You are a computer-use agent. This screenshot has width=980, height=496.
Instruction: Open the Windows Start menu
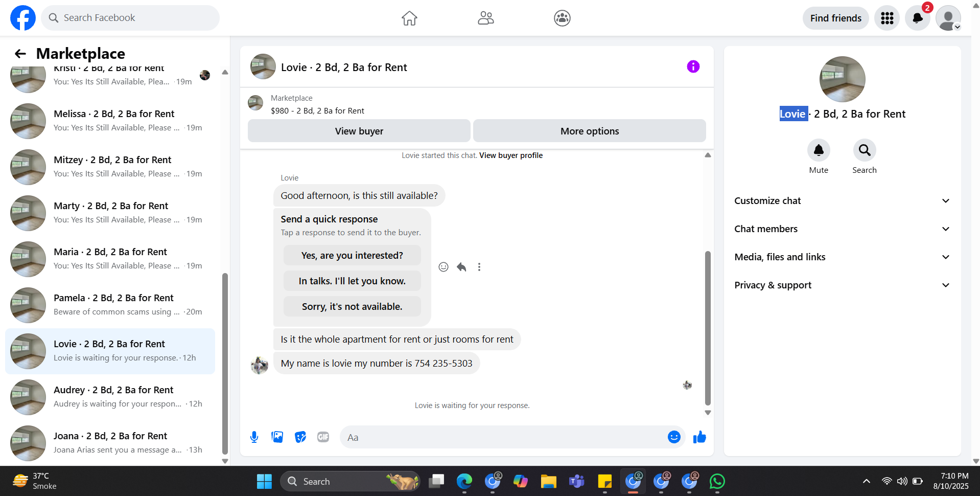click(x=264, y=481)
